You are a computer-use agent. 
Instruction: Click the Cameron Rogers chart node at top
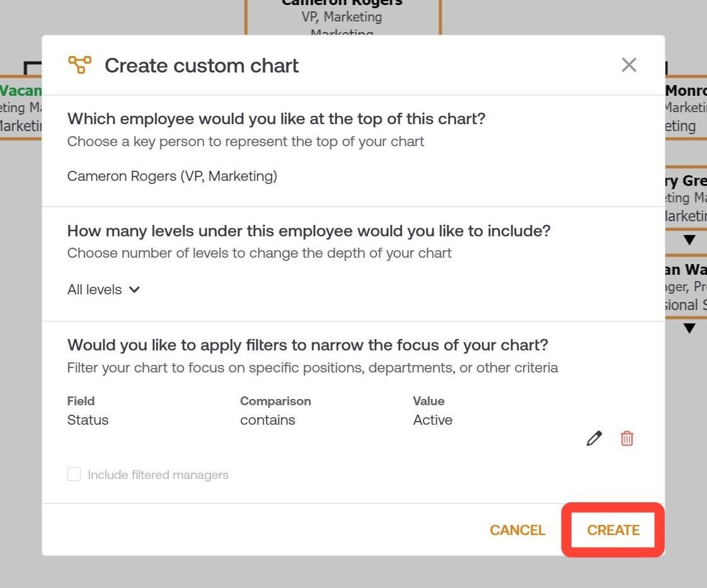(342, 17)
